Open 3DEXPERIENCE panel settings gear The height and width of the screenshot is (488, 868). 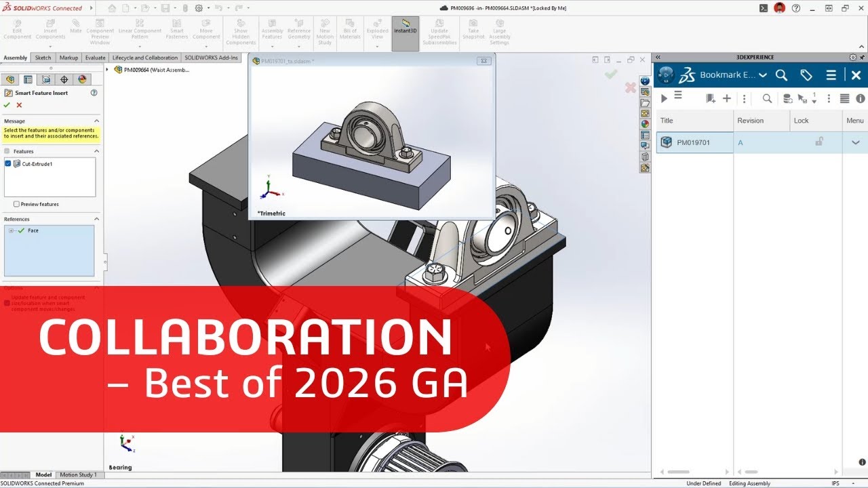(x=853, y=58)
